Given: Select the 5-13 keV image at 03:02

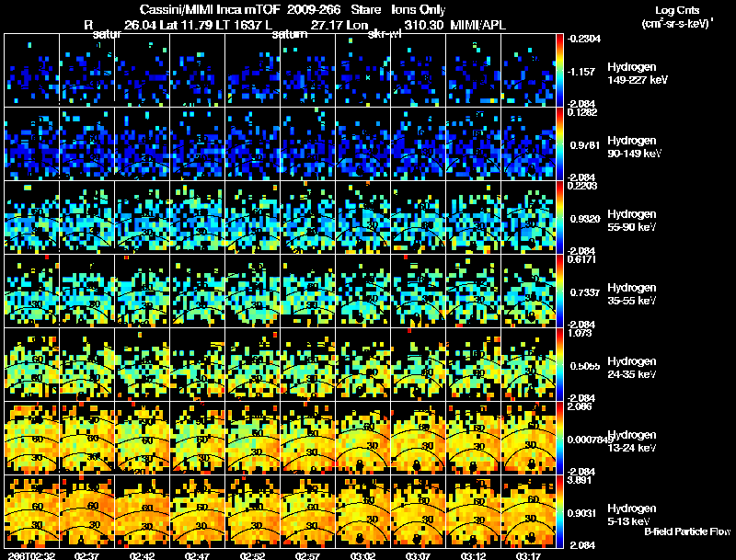Looking at the screenshot, I should (362, 512).
